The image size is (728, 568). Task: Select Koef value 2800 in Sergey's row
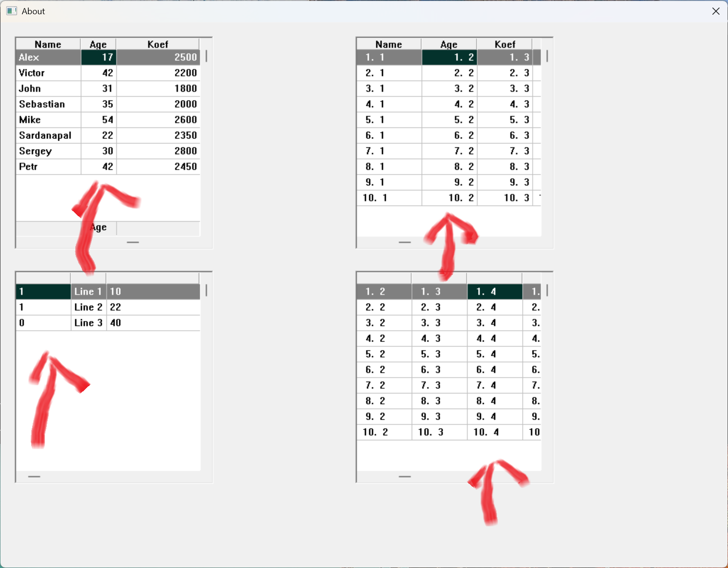click(x=158, y=151)
